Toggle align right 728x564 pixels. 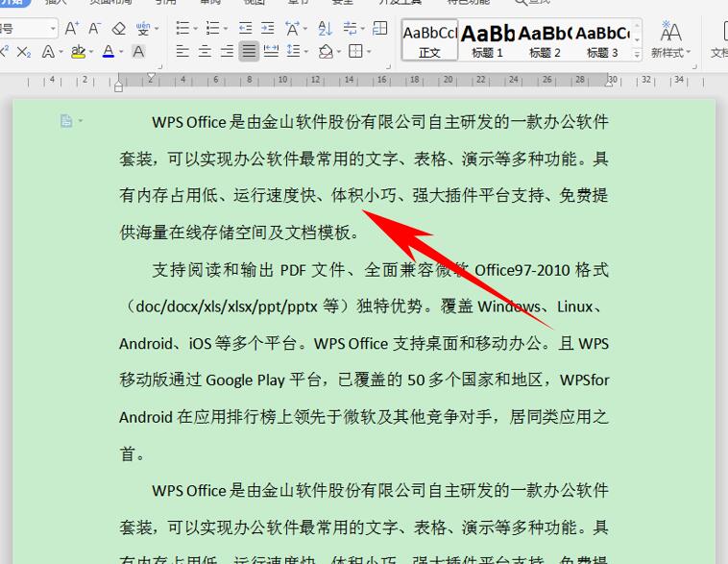pyautogui.click(x=227, y=51)
